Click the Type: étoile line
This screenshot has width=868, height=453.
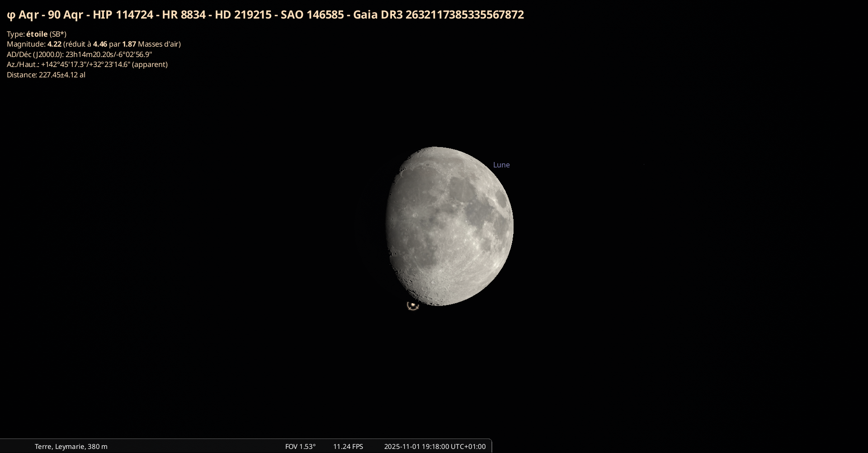pyautogui.click(x=37, y=34)
